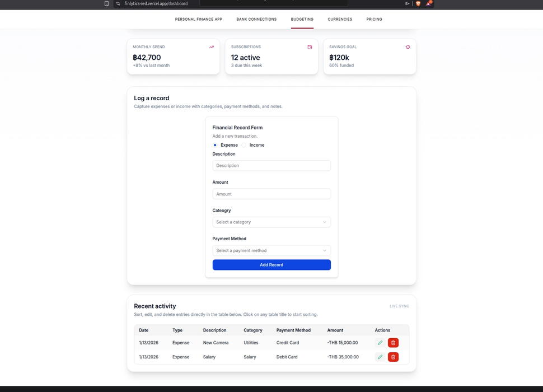Edit the Salary record
The image size is (543, 392).
(380, 357)
